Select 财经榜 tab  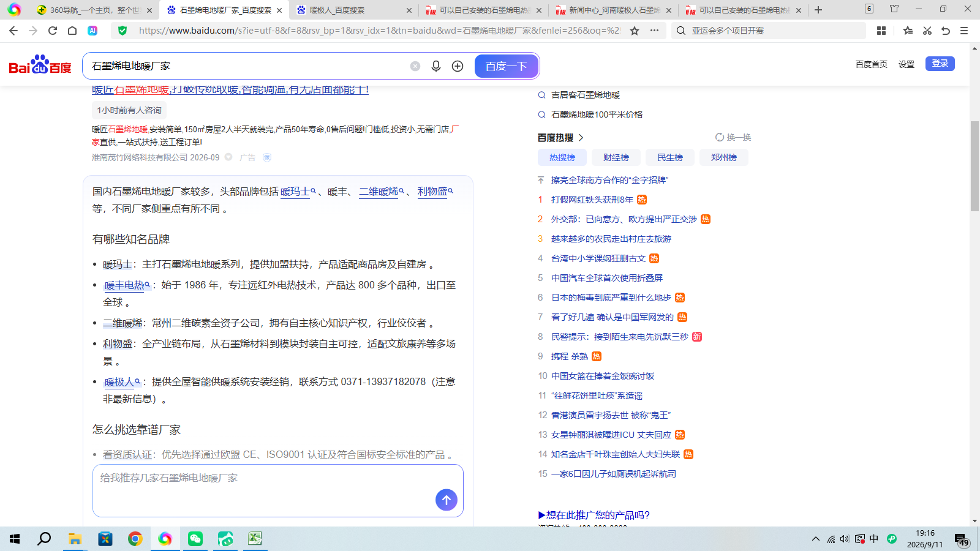point(616,157)
